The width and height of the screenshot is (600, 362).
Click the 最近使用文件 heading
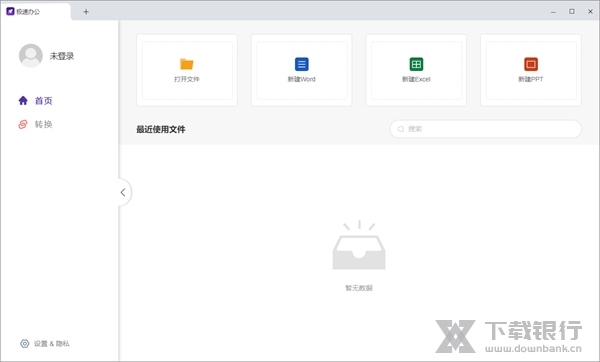161,129
